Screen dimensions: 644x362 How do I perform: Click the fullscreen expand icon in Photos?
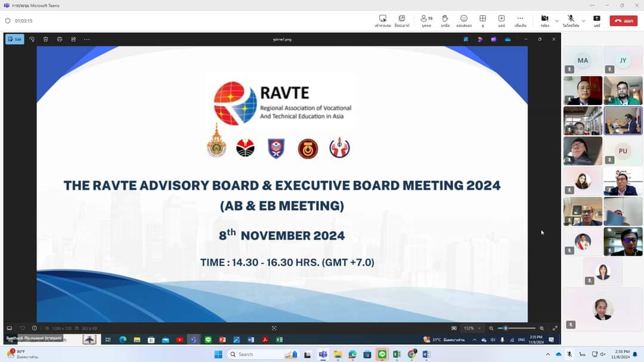(555, 329)
